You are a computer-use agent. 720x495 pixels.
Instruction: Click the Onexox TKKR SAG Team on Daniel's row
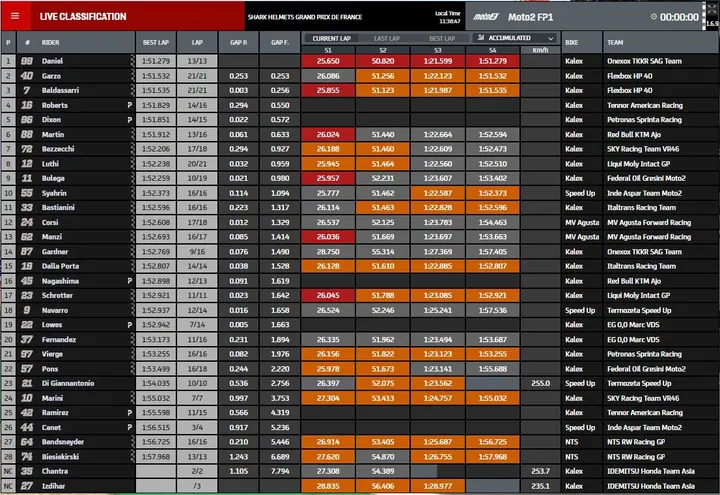[x=644, y=61]
